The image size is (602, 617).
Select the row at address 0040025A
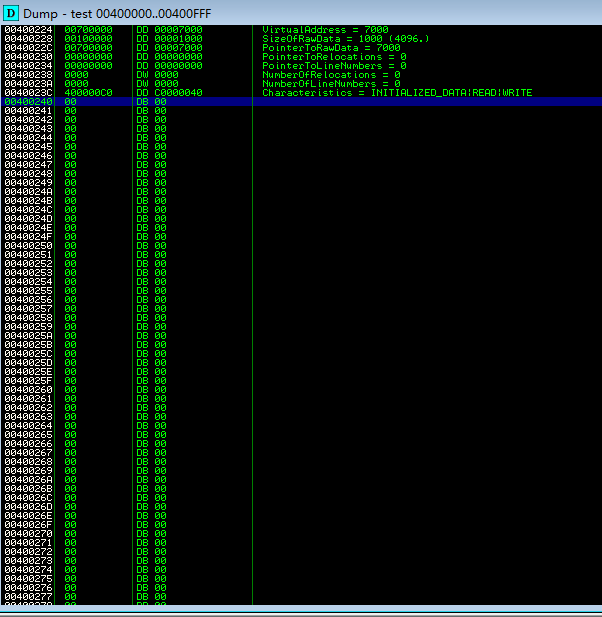click(x=28, y=335)
